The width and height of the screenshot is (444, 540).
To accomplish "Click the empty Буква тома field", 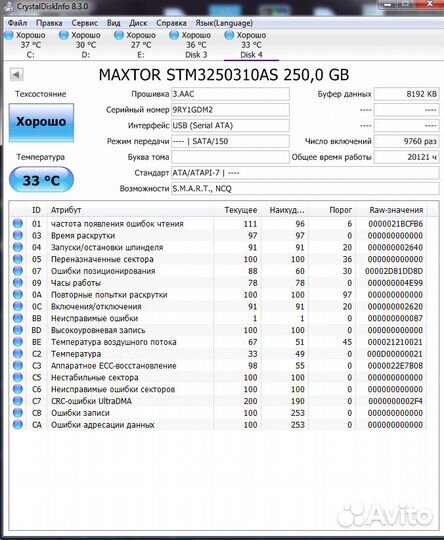I will click(x=230, y=157).
